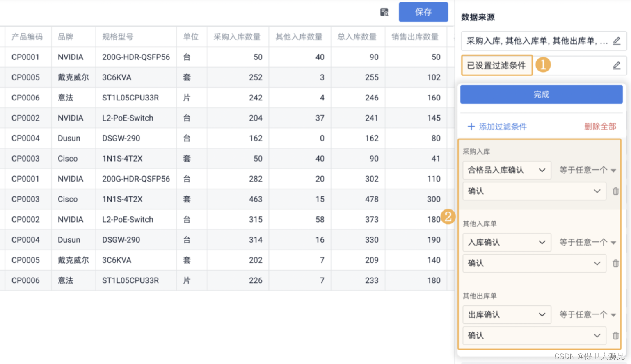Edit the data source with the pencil icon
This screenshot has height=364, width=631.
coord(616,41)
